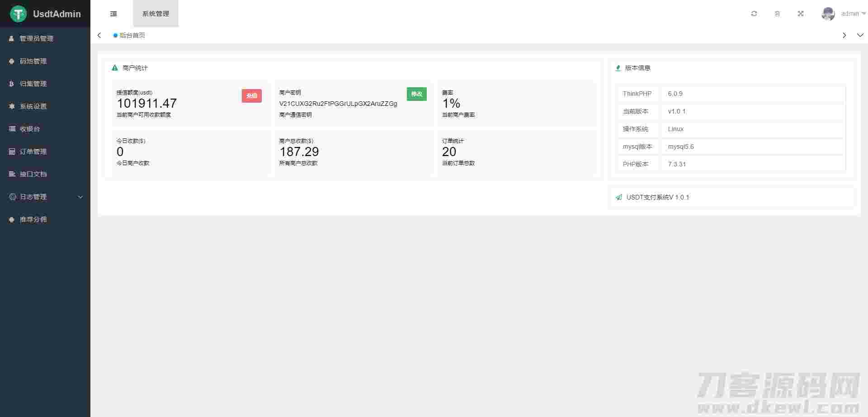Click the icon beside 推荐分佣
Screen dimensions: 868x417
(12, 219)
